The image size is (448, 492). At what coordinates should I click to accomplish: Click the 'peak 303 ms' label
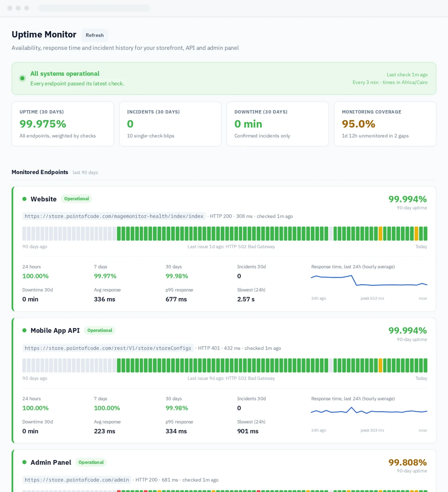click(x=372, y=430)
